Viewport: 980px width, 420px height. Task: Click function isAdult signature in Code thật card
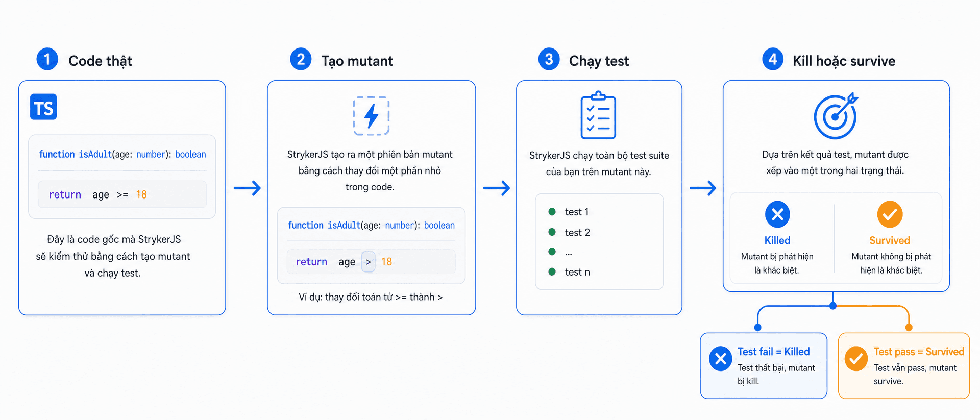click(122, 154)
